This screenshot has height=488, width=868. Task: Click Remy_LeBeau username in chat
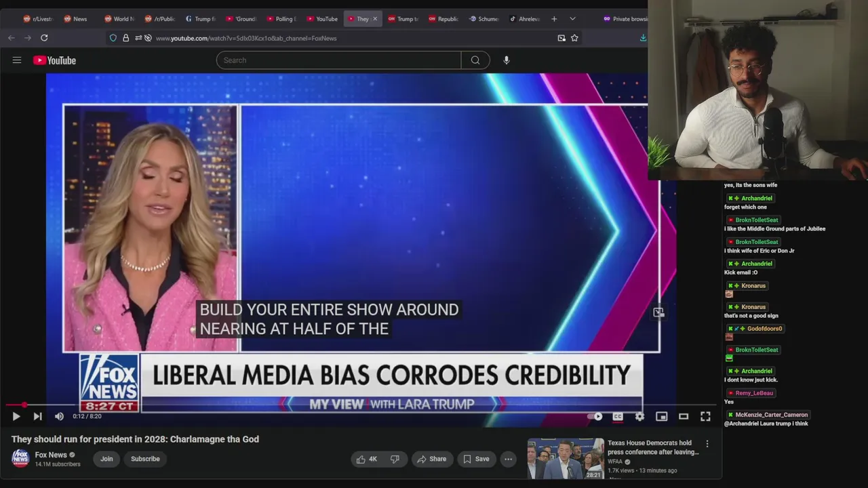(x=754, y=393)
